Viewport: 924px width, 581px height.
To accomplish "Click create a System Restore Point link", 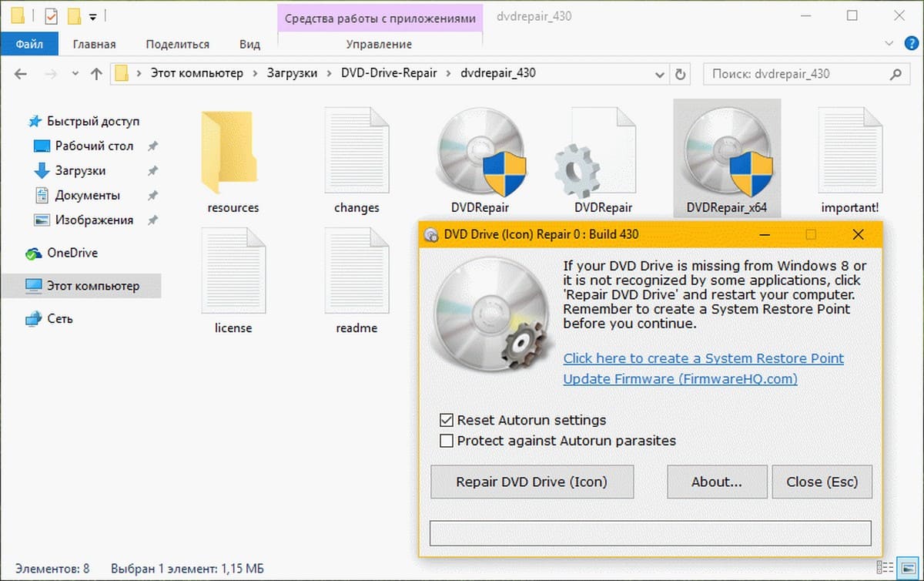I will click(704, 358).
